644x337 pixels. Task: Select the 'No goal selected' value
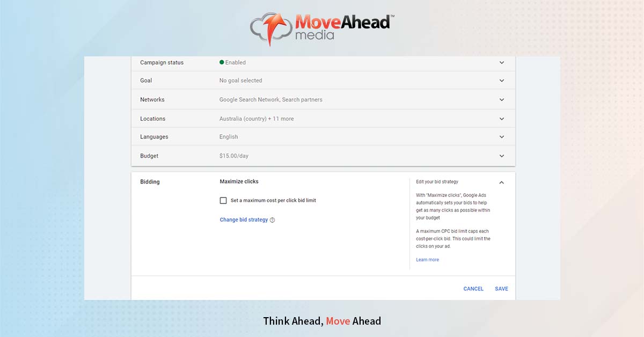[x=240, y=80]
